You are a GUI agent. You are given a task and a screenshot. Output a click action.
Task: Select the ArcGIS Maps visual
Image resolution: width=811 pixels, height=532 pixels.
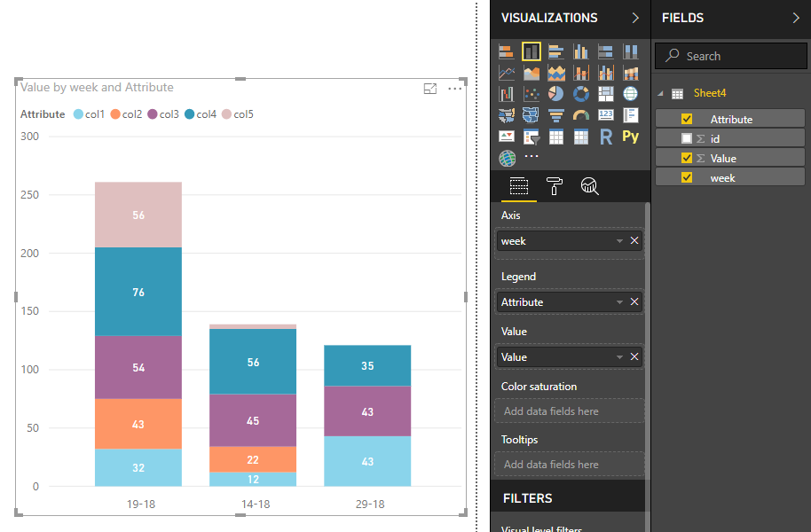point(507,158)
